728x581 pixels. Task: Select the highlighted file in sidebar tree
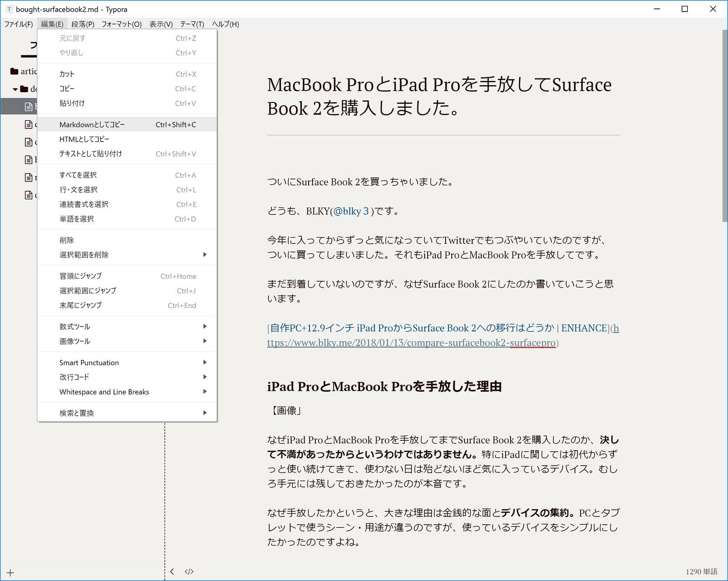tap(19, 106)
